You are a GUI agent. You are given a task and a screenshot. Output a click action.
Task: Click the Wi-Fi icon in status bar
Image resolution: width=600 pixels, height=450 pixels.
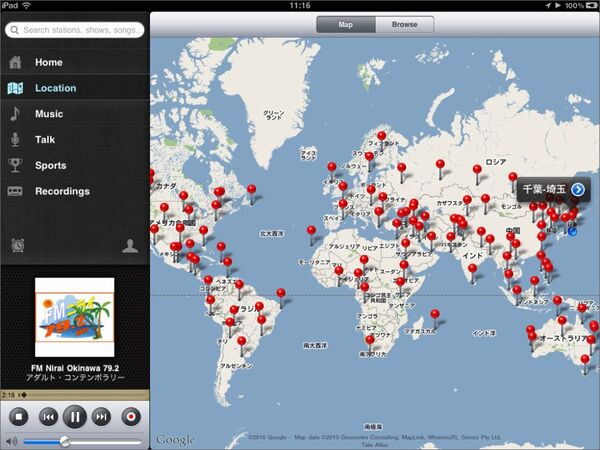(26, 5)
